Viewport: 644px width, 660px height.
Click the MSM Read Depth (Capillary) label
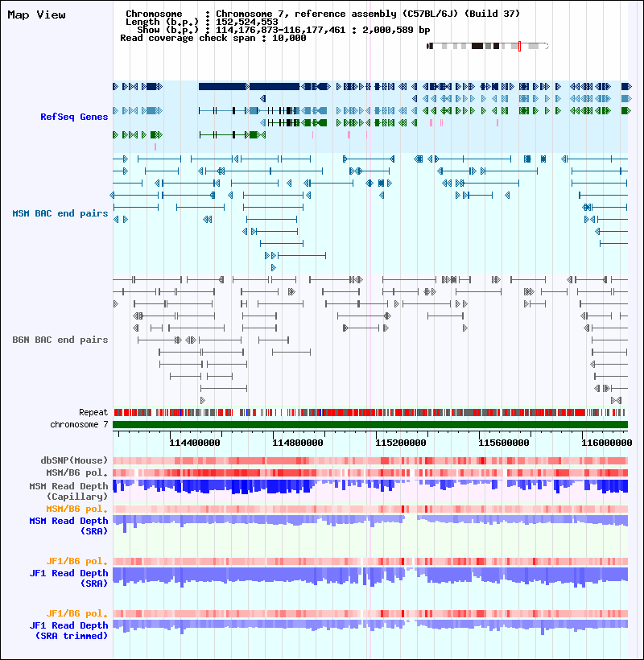[68, 491]
